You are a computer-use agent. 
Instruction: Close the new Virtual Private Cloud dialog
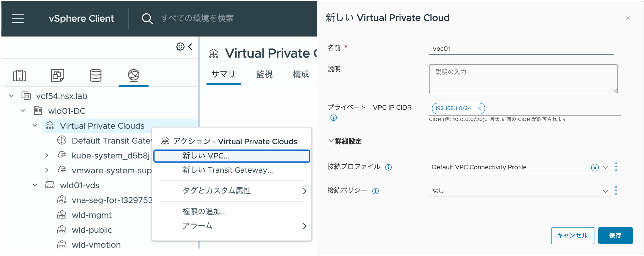tap(628, 18)
